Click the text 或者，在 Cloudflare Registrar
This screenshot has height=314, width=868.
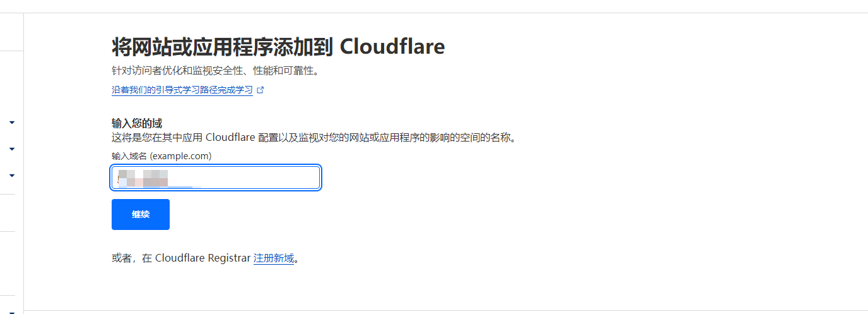[x=181, y=258]
